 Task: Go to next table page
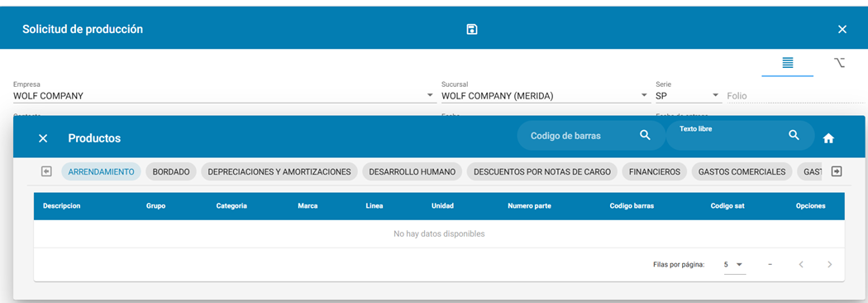[829, 265]
